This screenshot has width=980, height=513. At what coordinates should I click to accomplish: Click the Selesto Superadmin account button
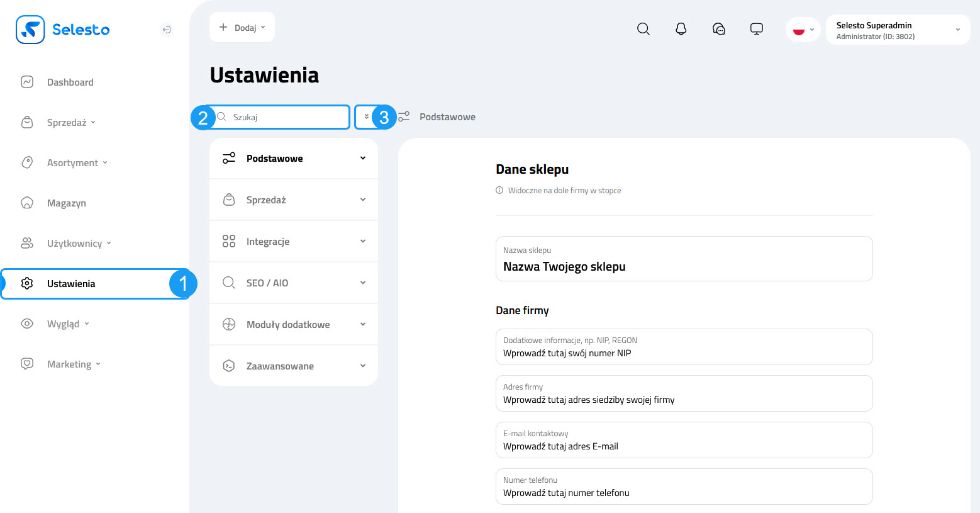897,29
